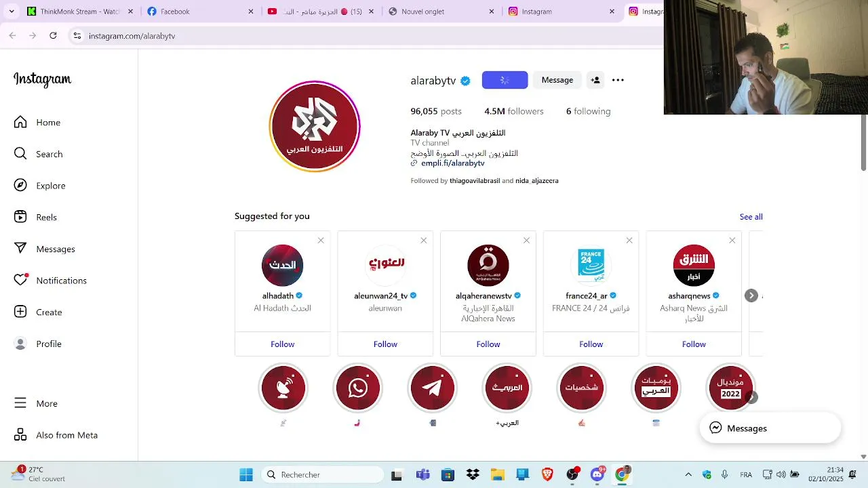Go to Explore page
Image resolution: width=868 pixels, height=488 pixels.
pyautogui.click(x=40, y=186)
